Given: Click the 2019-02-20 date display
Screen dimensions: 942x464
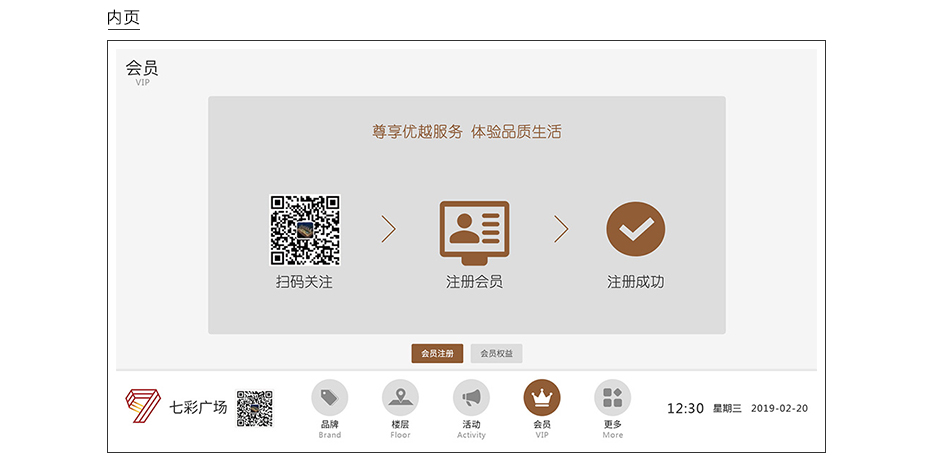Looking at the screenshot, I should tap(779, 408).
